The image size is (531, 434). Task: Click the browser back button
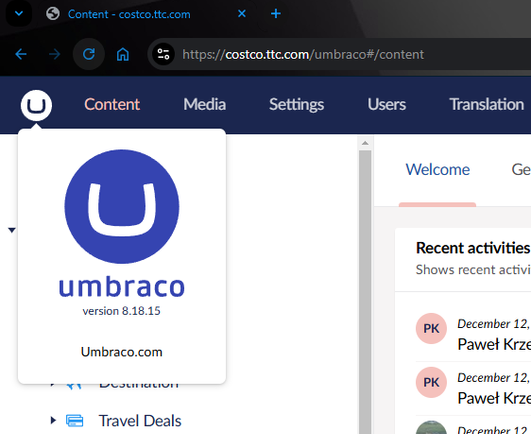[x=21, y=54]
